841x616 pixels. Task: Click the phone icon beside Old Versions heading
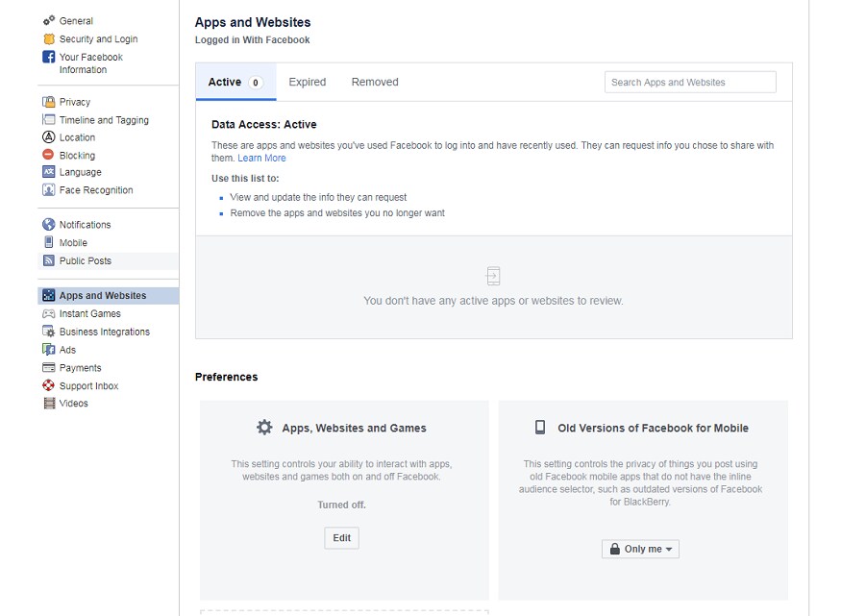tap(540, 428)
